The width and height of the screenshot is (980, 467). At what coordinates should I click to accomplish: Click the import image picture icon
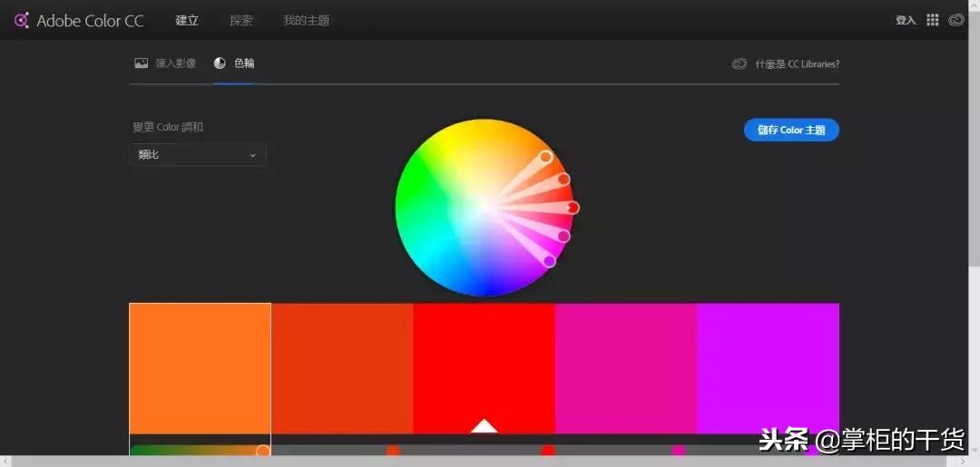(x=142, y=63)
